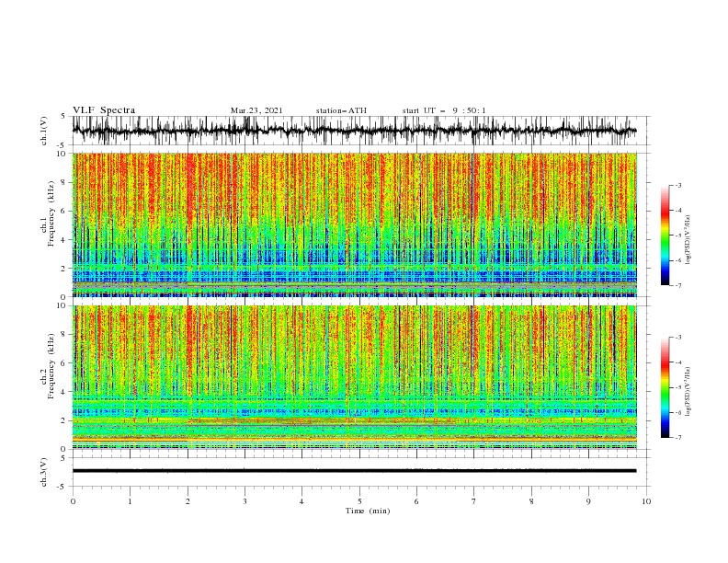The height and width of the screenshot is (563, 728).
Task: Select the date text "Mar.23, 2021"
Action: (x=256, y=110)
